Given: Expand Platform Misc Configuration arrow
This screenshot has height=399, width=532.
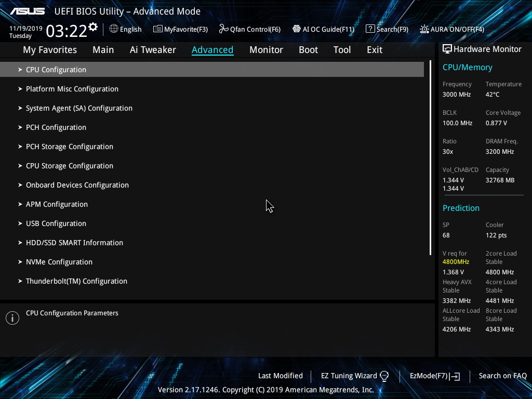Looking at the screenshot, I should point(20,89).
